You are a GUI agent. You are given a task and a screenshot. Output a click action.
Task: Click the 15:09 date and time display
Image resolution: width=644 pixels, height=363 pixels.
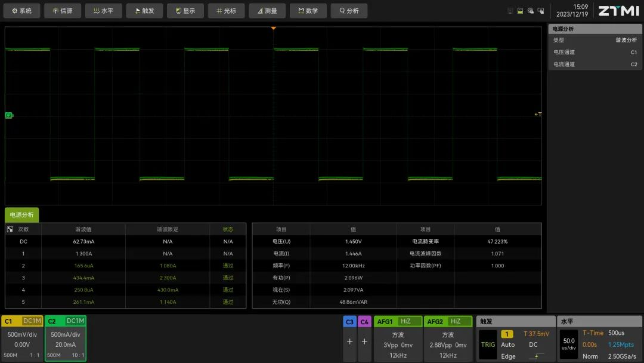point(572,11)
